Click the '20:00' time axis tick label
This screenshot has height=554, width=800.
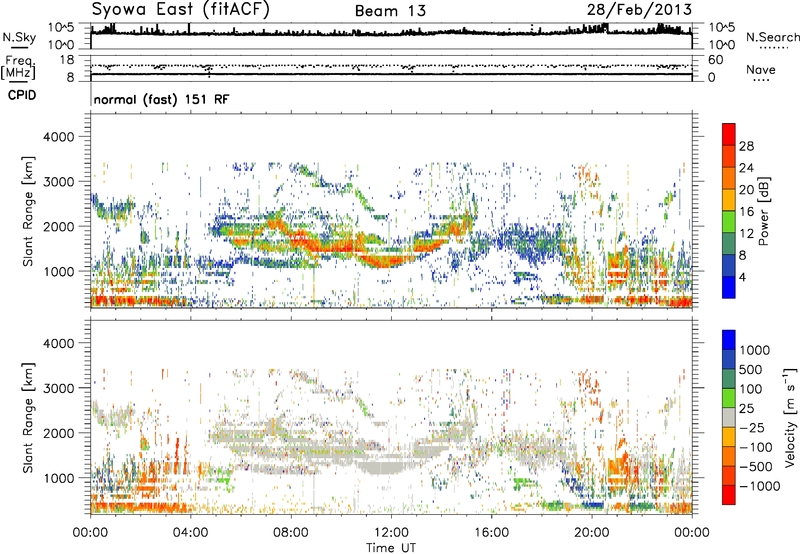pos(591,533)
